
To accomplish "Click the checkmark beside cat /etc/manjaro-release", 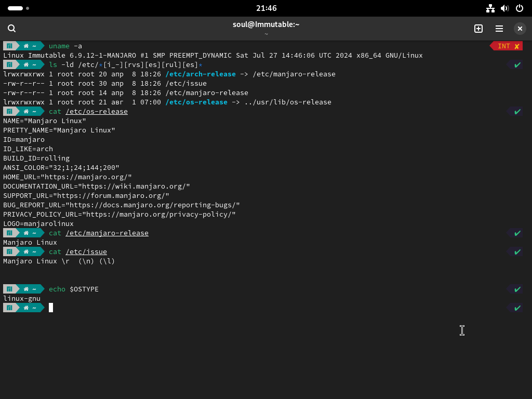I will (x=517, y=233).
